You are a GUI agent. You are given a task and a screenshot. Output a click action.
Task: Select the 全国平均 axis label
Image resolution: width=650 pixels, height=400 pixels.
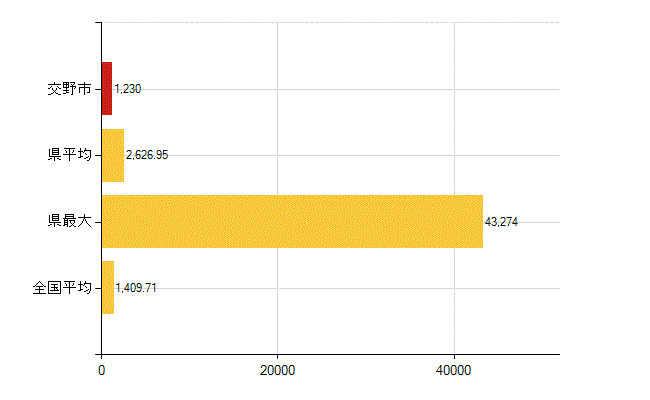click(x=62, y=287)
